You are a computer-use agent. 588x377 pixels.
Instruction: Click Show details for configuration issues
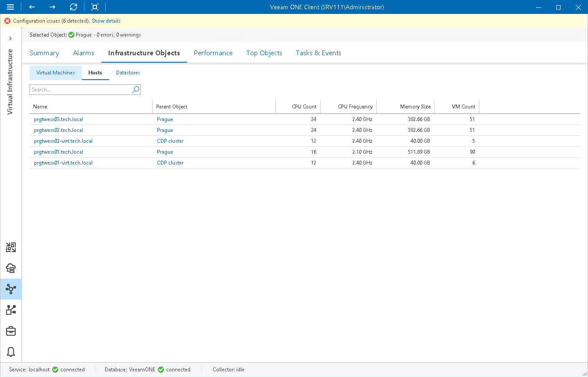click(x=106, y=21)
